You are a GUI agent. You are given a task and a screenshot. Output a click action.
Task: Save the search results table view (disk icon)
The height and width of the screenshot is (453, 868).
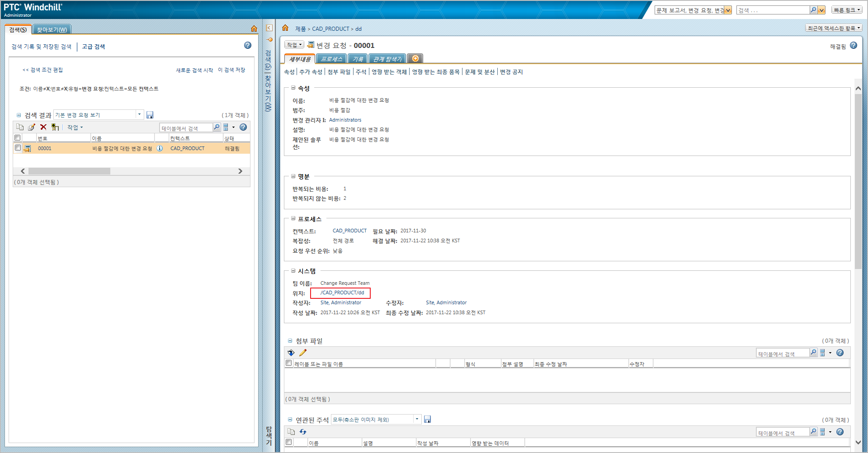pos(150,114)
